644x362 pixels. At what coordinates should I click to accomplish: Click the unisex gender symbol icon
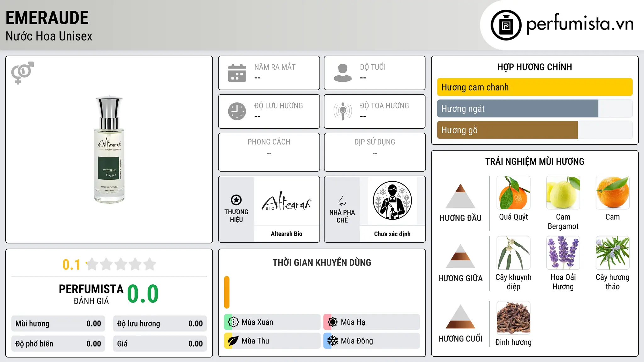coord(22,73)
